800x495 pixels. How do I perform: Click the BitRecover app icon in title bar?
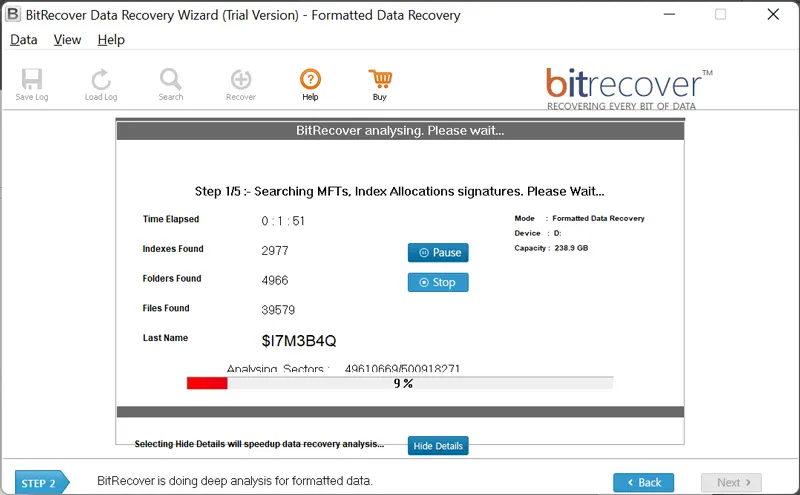pyautogui.click(x=12, y=14)
